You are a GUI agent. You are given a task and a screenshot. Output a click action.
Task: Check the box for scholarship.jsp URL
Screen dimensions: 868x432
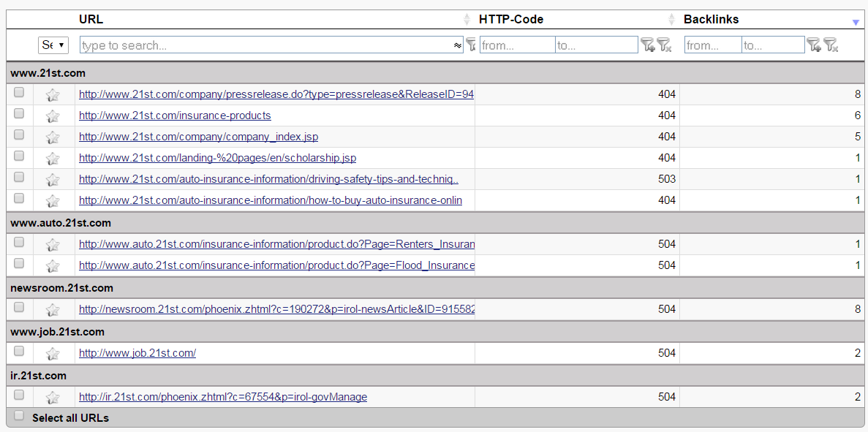[x=19, y=156]
